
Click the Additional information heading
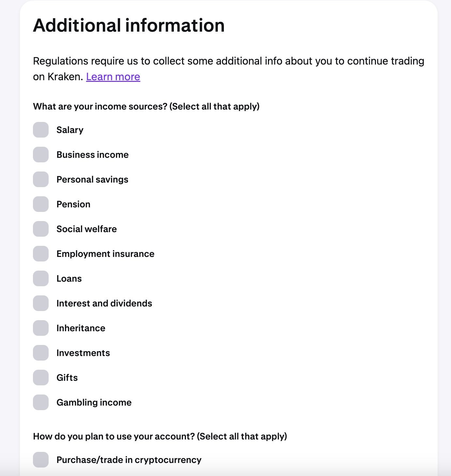pos(129,25)
